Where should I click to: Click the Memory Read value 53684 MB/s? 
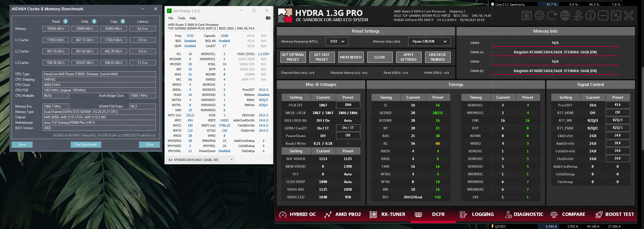tap(56, 29)
